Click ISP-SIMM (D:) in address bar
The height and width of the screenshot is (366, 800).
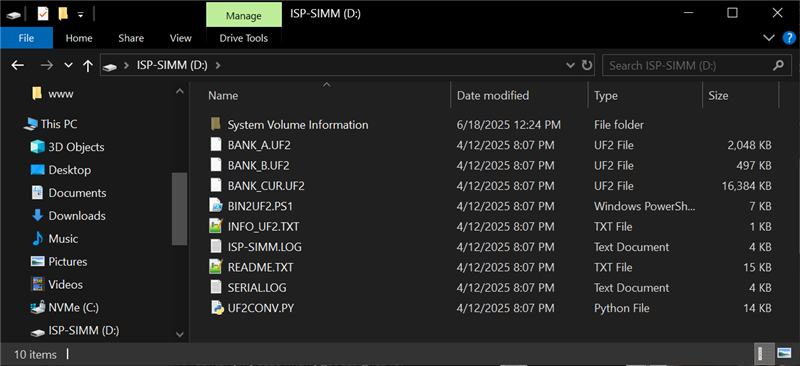[172, 65]
